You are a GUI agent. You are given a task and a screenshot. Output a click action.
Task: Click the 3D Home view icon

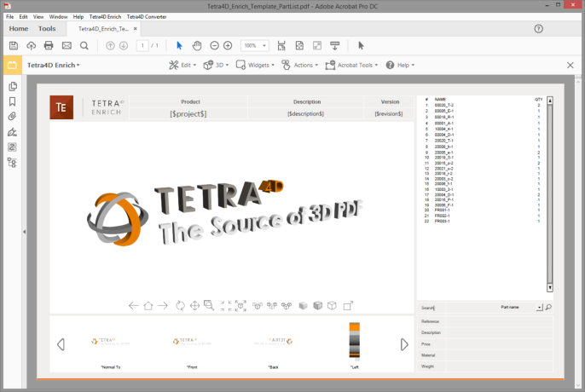pyautogui.click(x=148, y=306)
